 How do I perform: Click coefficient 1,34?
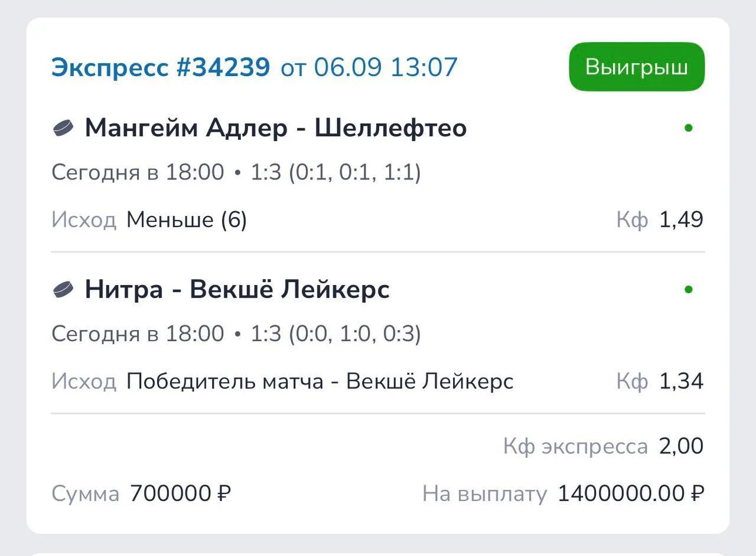click(682, 381)
